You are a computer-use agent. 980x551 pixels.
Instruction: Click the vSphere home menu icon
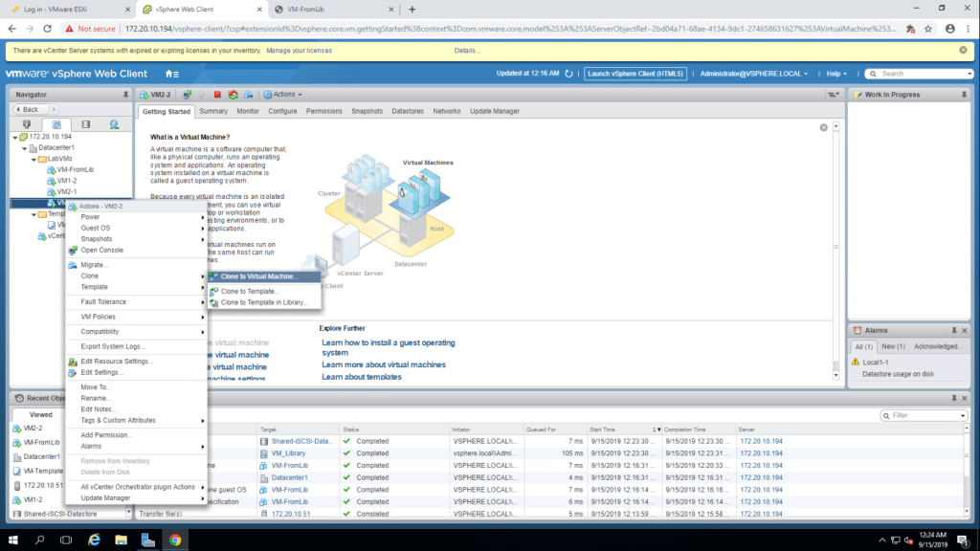point(172,74)
